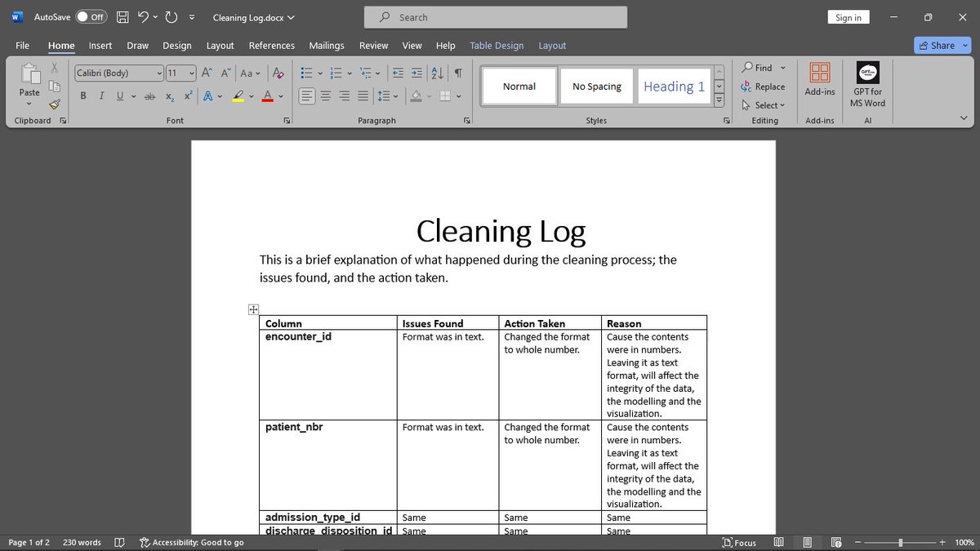Collapse the ribbon chevron
The width and height of the screenshot is (980, 551).
[964, 119]
